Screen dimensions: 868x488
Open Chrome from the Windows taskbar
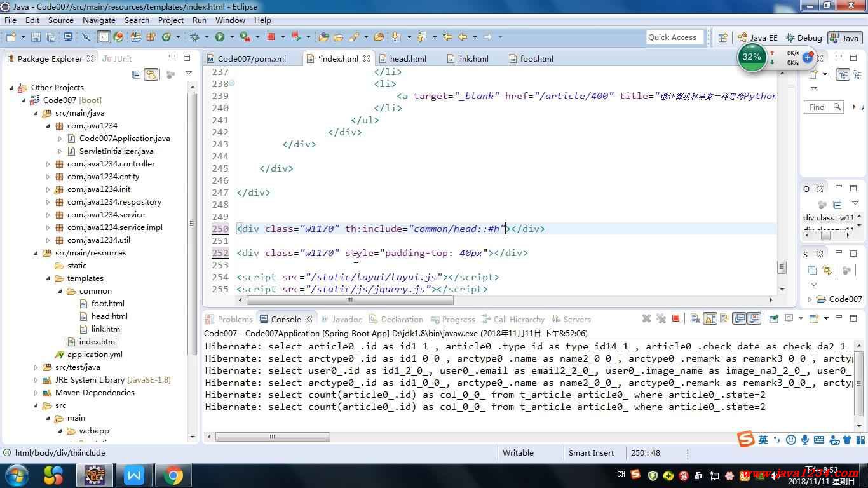pyautogui.click(x=172, y=475)
